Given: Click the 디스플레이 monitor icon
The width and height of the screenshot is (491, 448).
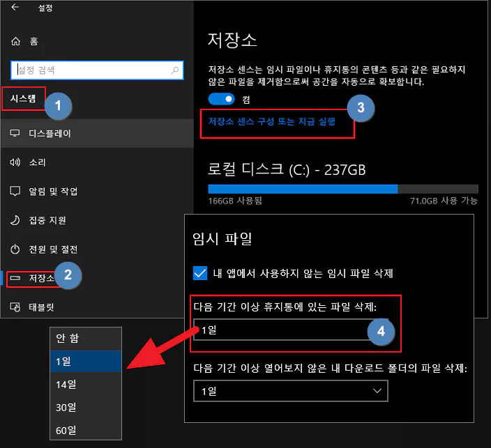Looking at the screenshot, I should (15, 133).
